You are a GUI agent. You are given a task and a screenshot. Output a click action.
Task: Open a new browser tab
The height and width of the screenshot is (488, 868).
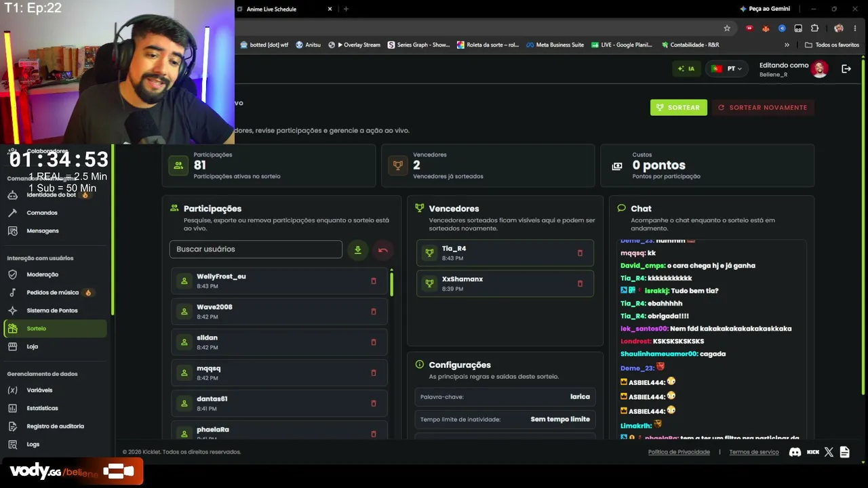[x=346, y=9]
